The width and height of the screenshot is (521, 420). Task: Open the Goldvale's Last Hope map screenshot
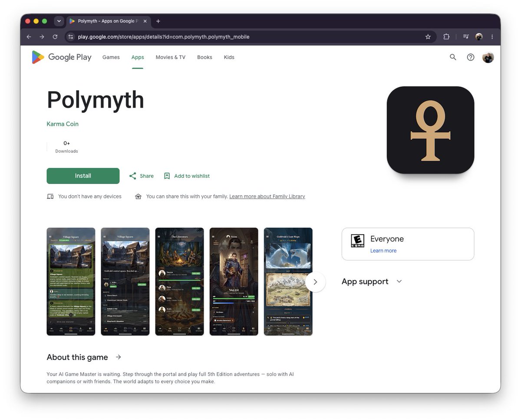tap(288, 282)
